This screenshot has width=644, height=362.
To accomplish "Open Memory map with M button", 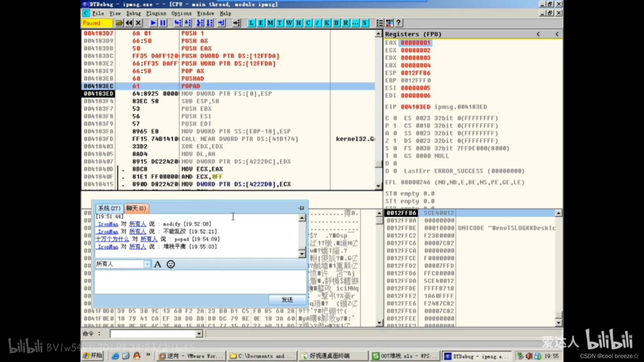I will point(270,23).
